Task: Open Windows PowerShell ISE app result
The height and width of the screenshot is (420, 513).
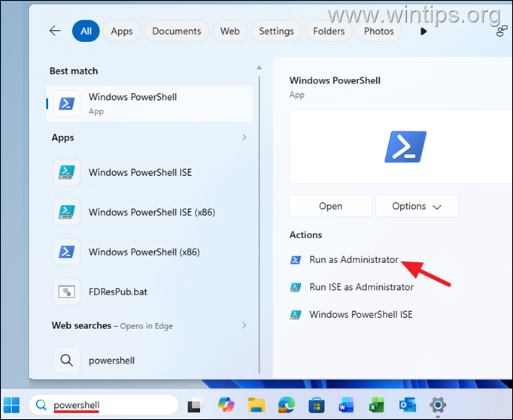Action: (x=150, y=172)
